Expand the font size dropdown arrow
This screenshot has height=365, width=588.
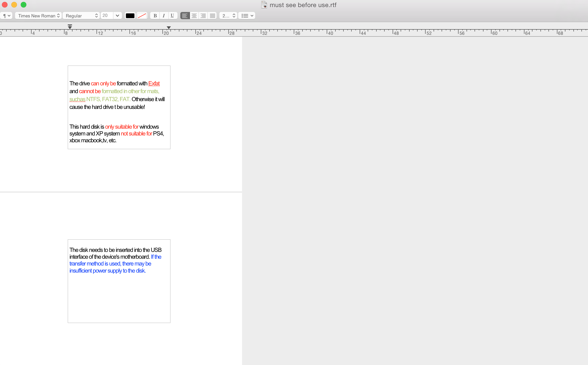pos(117,16)
